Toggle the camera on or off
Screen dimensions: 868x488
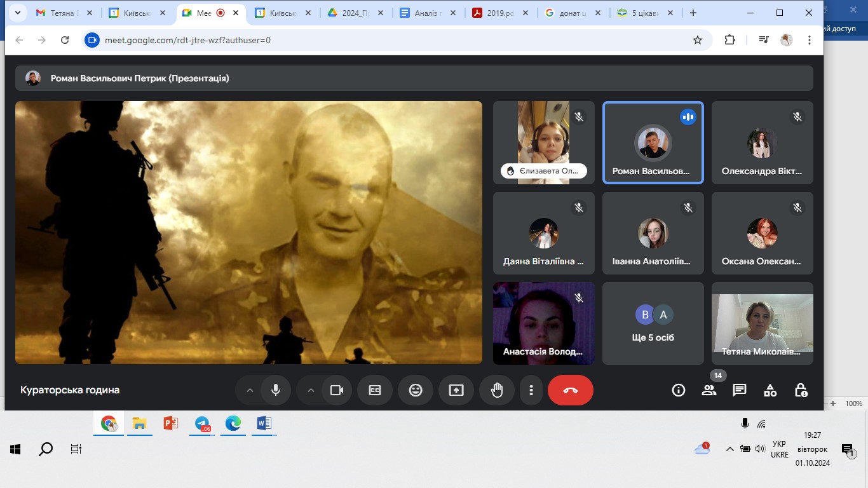point(337,390)
